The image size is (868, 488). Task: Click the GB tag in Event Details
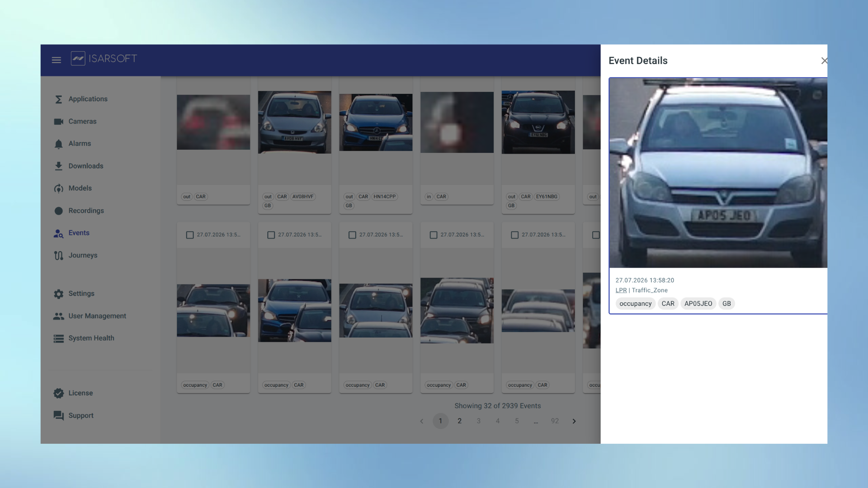(726, 304)
